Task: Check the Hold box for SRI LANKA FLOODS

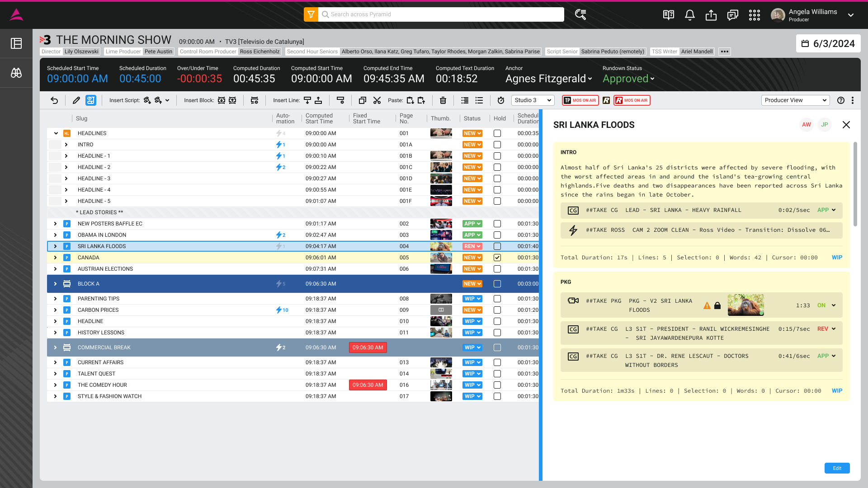Action: click(497, 246)
